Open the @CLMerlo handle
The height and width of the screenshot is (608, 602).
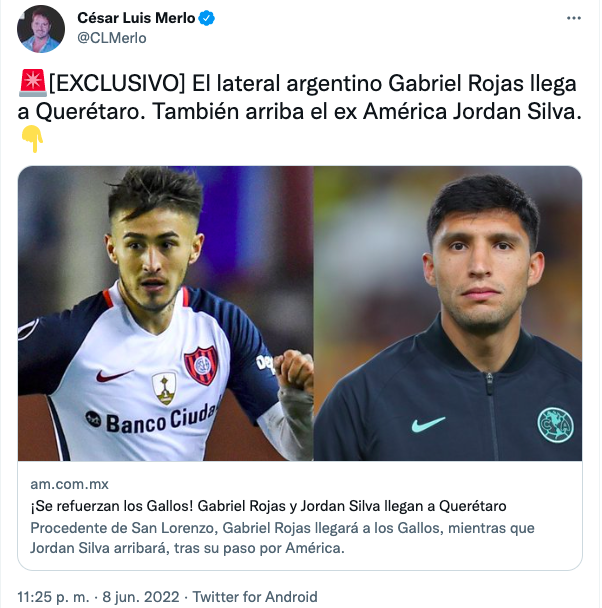click(x=112, y=38)
